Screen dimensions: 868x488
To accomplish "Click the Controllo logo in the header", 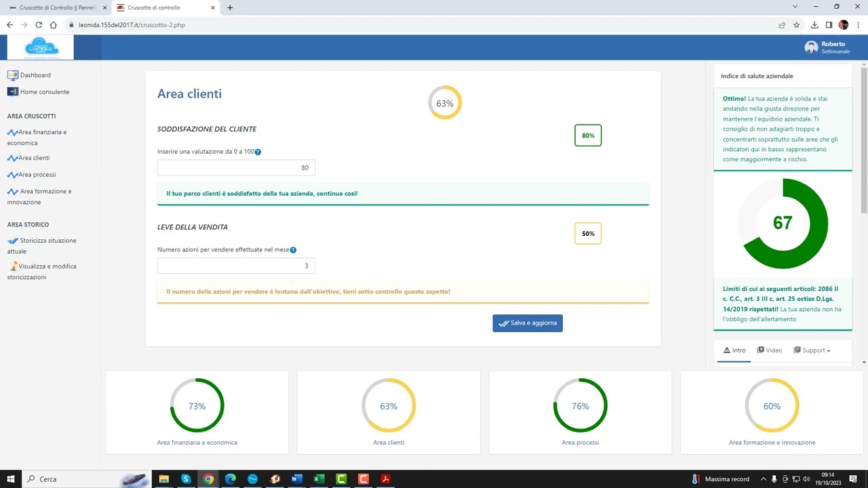I will pyautogui.click(x=41, y=47).
